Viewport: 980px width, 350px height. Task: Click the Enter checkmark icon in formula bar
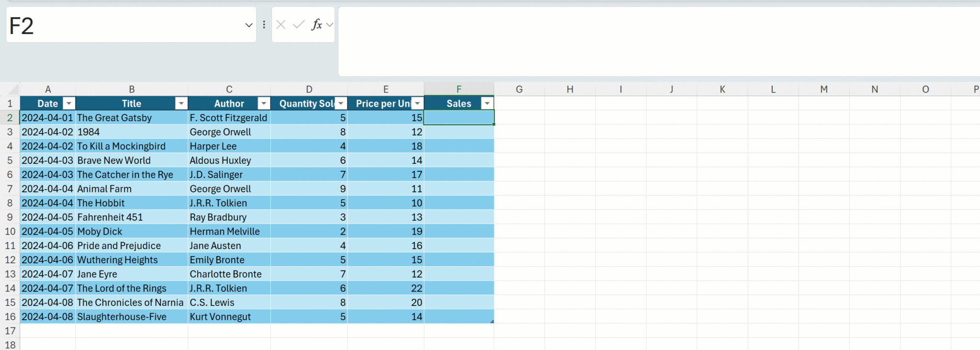pyautogui.click(x=299, y=24)
